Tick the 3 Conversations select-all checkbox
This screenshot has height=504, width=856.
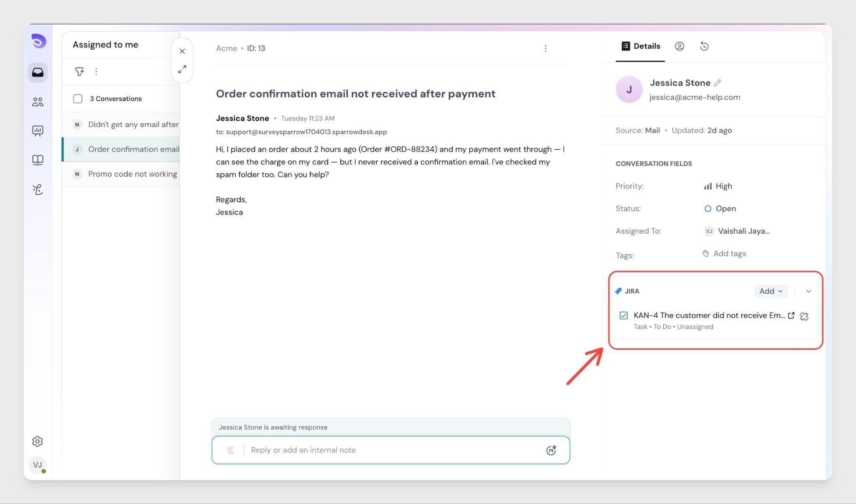78,99
